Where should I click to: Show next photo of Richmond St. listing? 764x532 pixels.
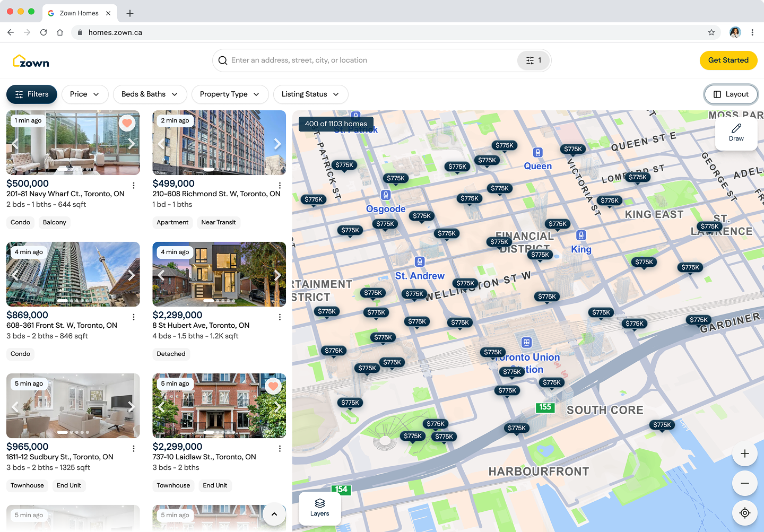[277, 143]
